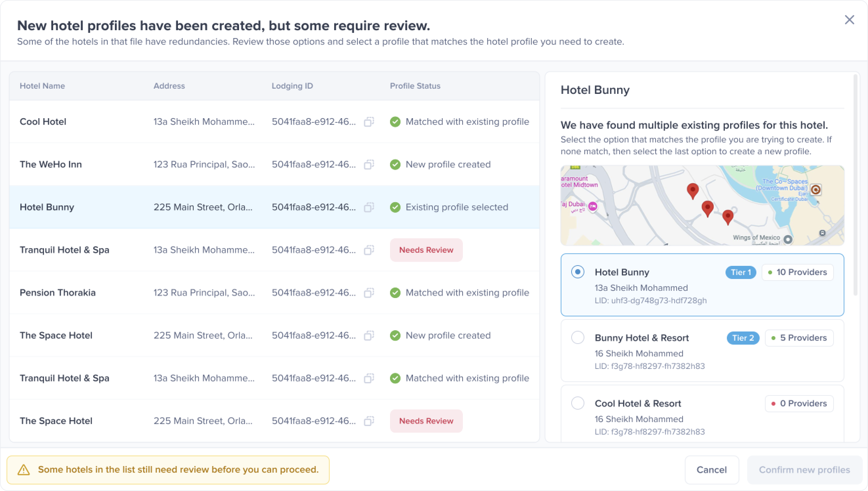Click the Tier 1 badge on Hotel Bunny
The height and width of the screenshot is (491, 868).
click(741, 272)
